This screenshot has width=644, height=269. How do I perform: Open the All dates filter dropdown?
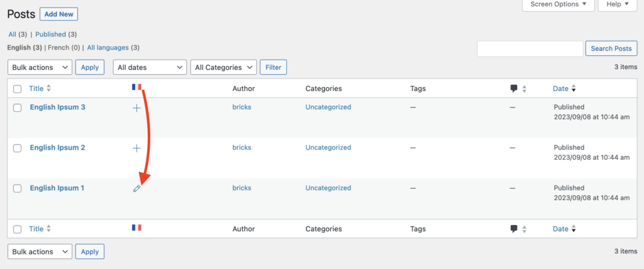pyautogui.click(x=150, y=67)
